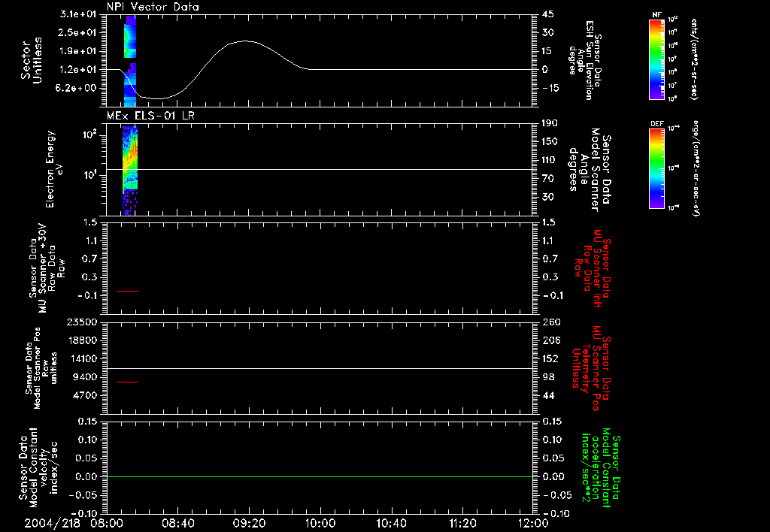
Task: Click the "190" scanner angle tick value
Action: click(550, 123)
